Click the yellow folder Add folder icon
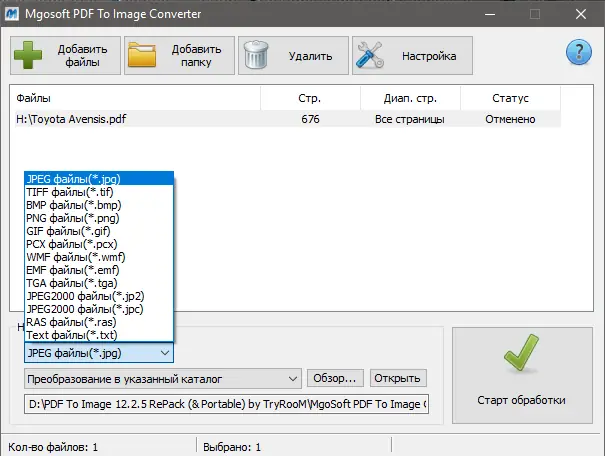This screenshot has height=456, width=605. tap(142, 55)
